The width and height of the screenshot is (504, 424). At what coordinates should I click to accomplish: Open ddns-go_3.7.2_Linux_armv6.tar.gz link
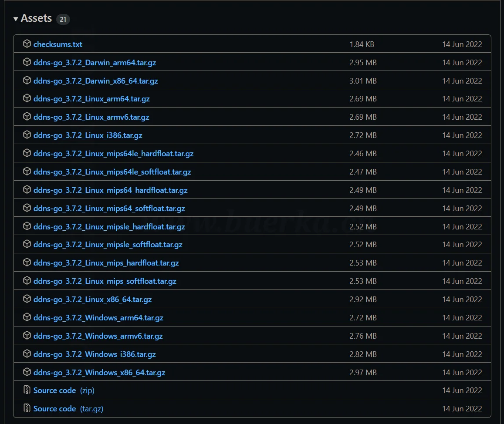click(x=91, y=117)
